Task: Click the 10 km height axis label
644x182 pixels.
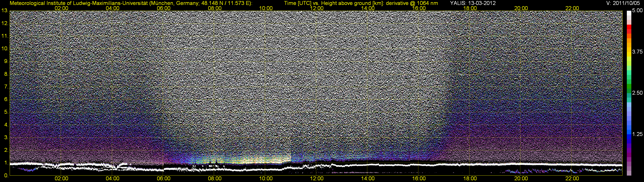Action: tap(5, 49)
